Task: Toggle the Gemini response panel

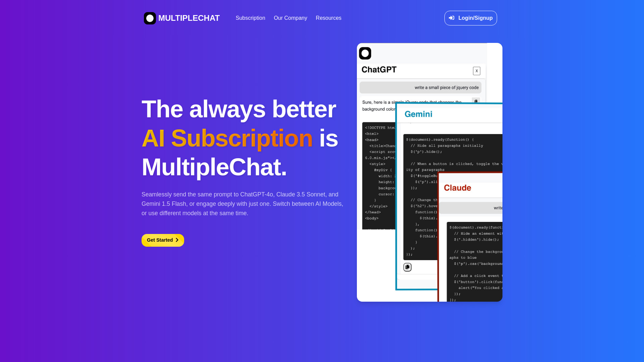Action: pyautogui.click(x=419, y=114)
